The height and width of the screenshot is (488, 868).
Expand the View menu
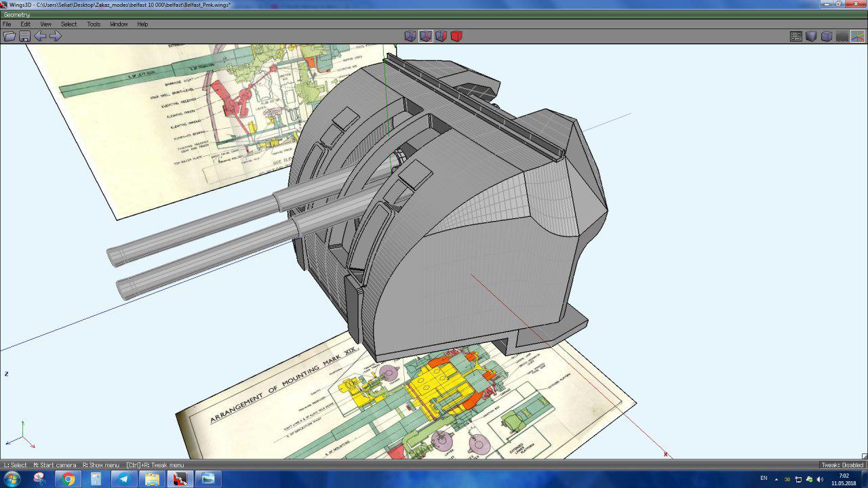[45, 24]
